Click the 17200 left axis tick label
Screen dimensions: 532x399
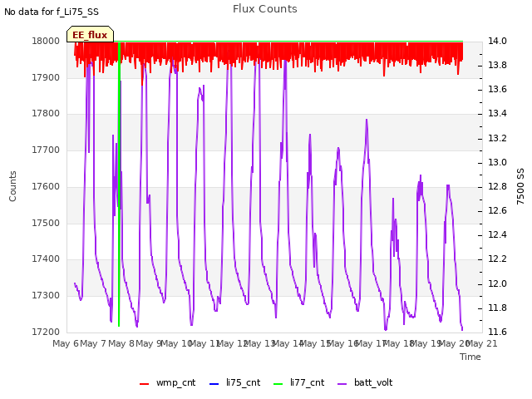pos(46,332)
